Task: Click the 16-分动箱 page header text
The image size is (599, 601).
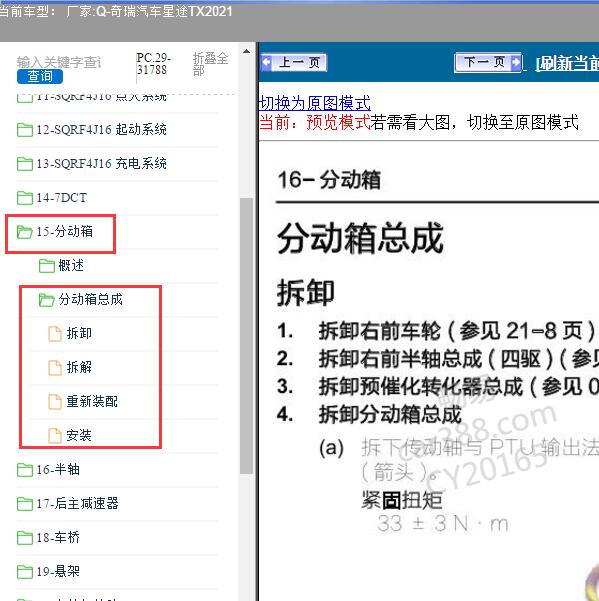Action: coord(329,179)
